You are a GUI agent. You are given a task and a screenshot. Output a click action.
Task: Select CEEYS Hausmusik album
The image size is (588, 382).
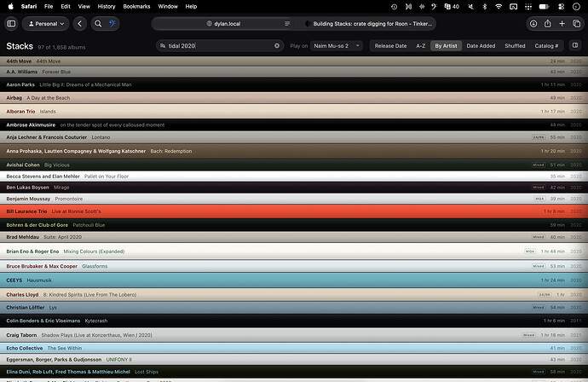tap(294, 281)
